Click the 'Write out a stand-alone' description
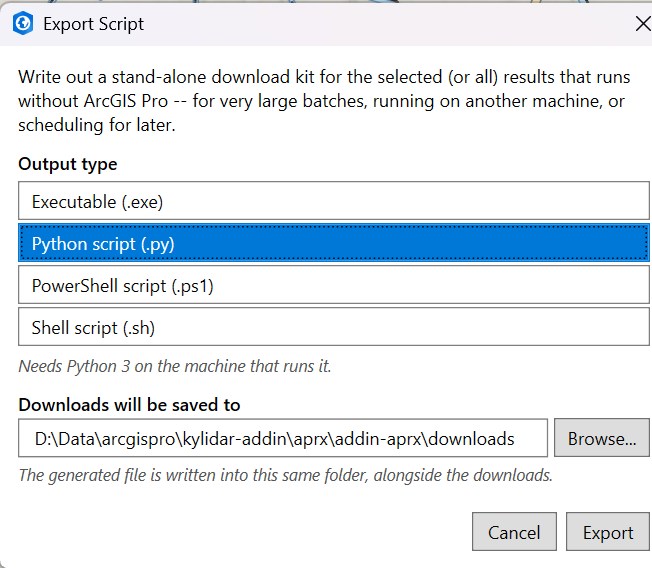The width and height of the screenshot is (652, 568). click(x=324, y=101)
